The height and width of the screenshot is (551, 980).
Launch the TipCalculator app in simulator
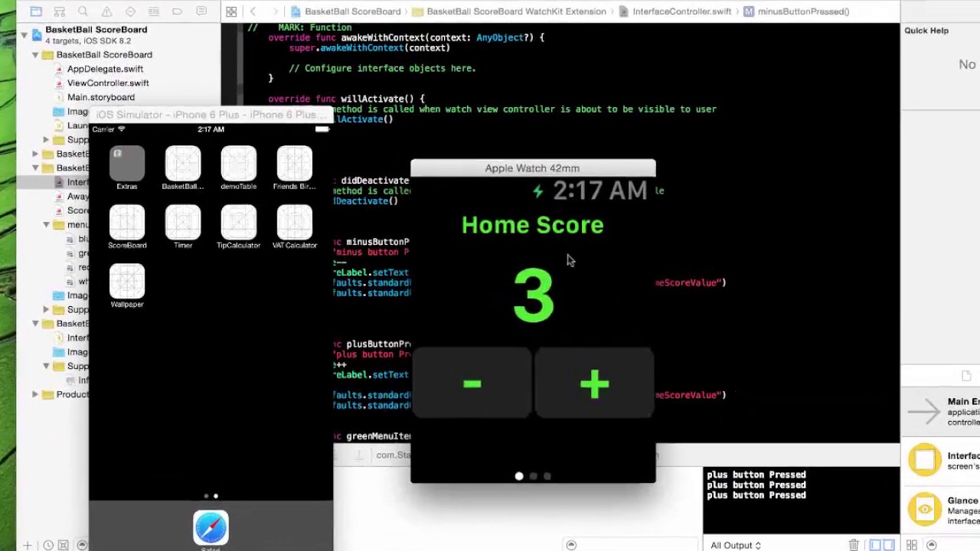(239, 227)
